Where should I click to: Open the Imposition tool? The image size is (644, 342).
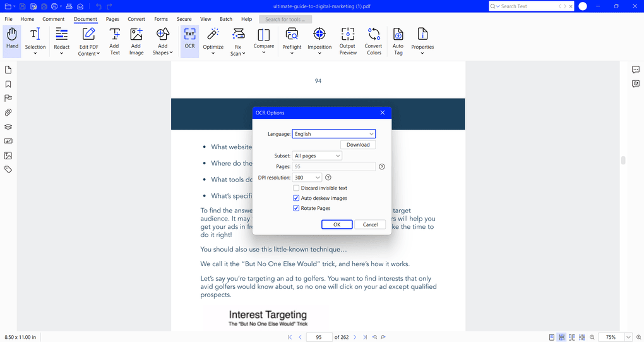pyautogui.click(x=319, y=41)
